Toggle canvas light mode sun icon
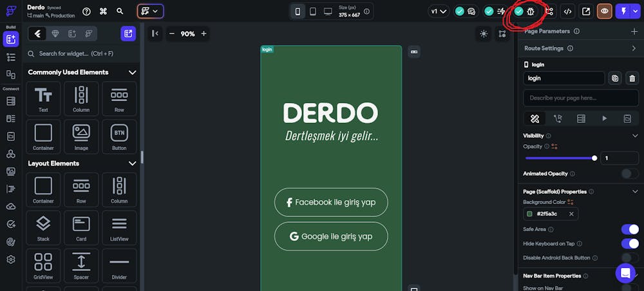The image size is (644, 291). click(x=484, y=33)
